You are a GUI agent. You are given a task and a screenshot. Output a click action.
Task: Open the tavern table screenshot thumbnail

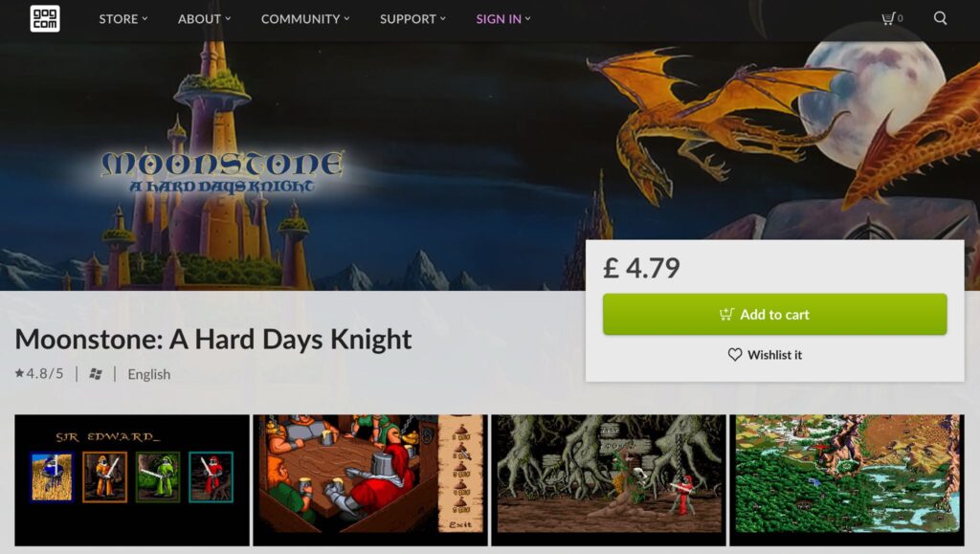coord(370,480)
